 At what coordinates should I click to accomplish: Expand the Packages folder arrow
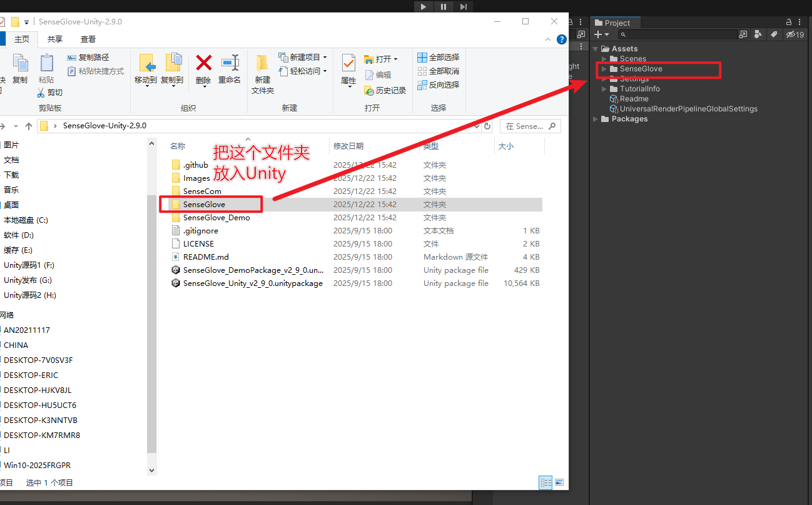595,119
